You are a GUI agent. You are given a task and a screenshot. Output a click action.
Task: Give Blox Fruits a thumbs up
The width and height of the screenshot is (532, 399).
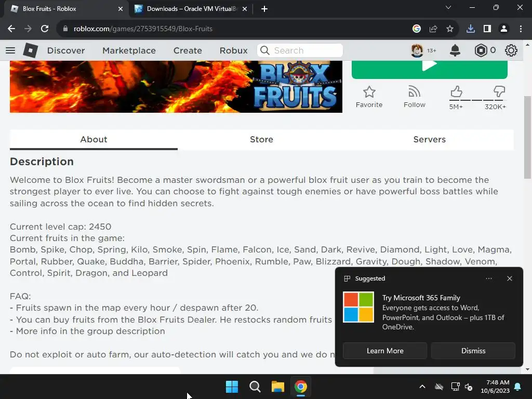tap(456, 92)
